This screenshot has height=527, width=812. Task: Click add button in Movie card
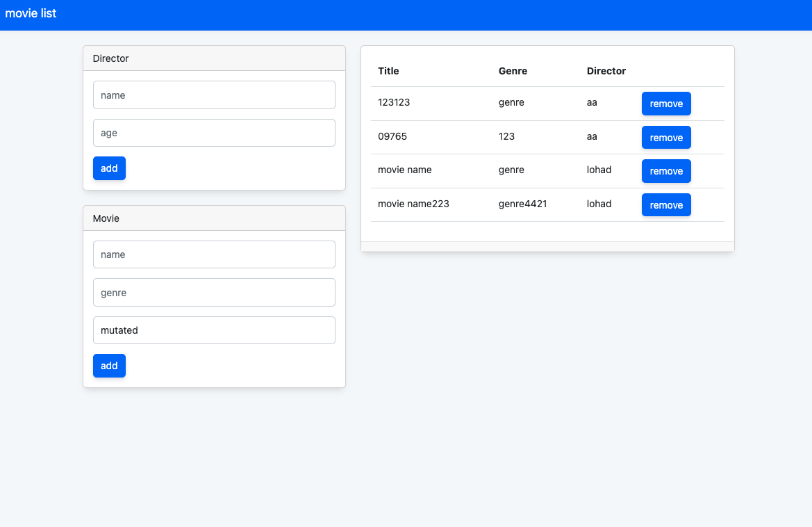click(x=109, y=366)
